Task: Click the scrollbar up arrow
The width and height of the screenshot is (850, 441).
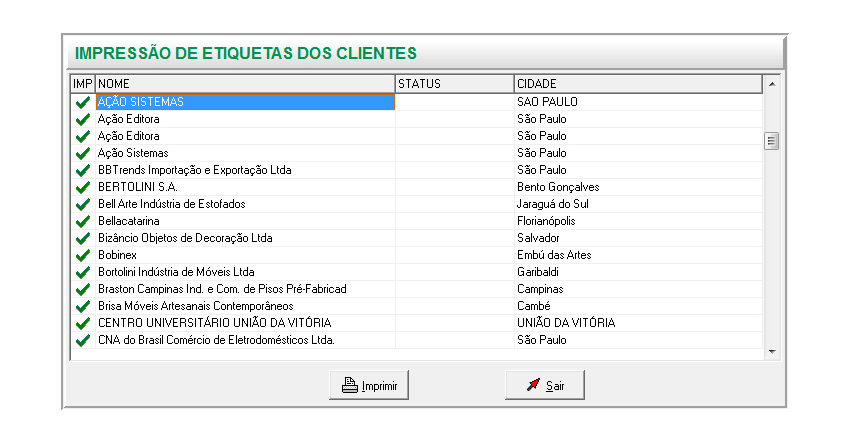Action: pos(772,84)
